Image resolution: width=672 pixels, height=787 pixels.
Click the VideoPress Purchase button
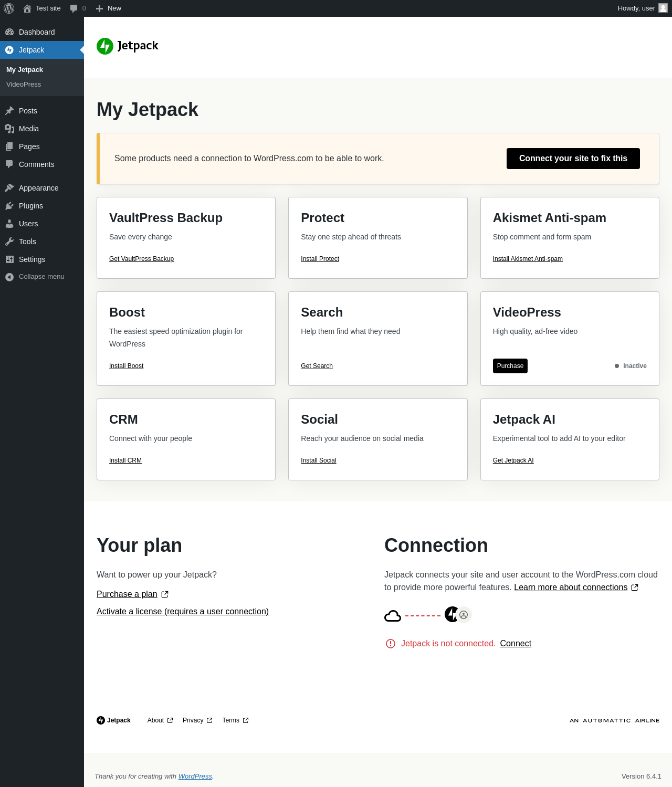click(510, 366)
